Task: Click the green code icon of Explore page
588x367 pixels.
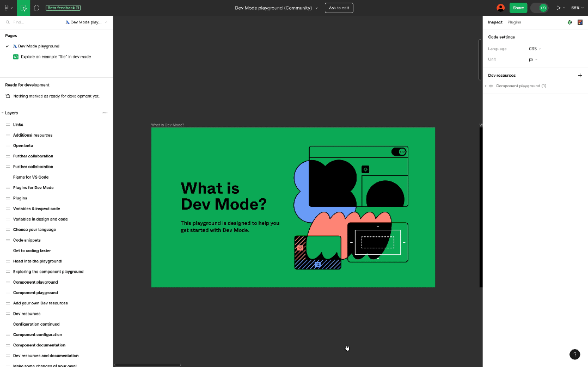Action: point(16,57)
